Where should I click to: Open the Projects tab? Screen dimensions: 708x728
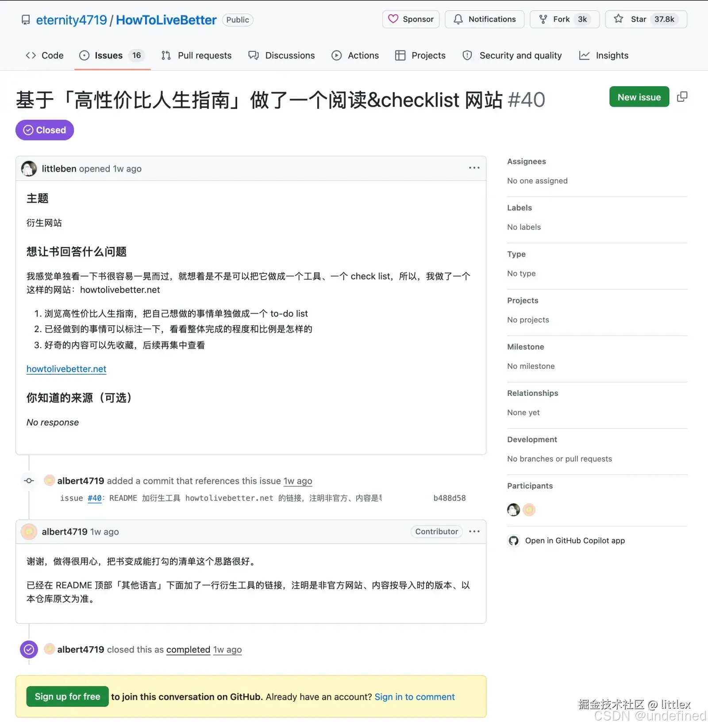[420, 55]
